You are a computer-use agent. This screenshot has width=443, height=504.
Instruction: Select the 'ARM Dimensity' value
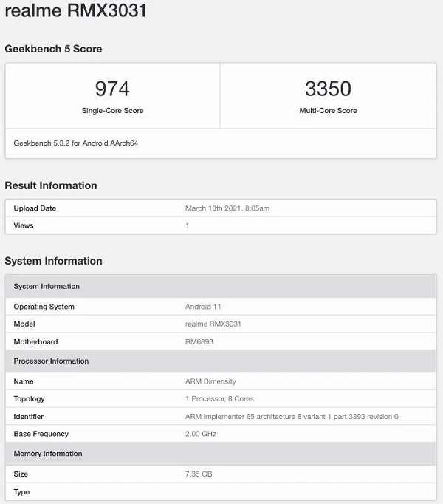pos(210,381)
